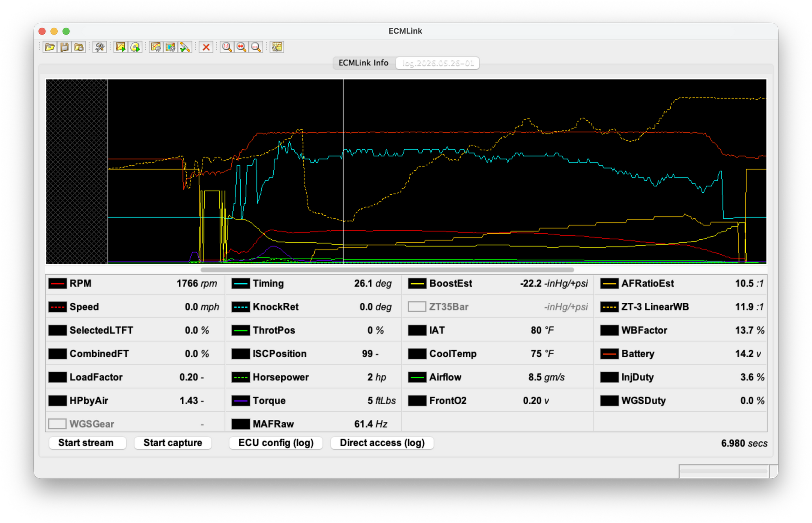Click the IAT black swatch
Screen dimensions: 812x523
(x=417, y=330)
